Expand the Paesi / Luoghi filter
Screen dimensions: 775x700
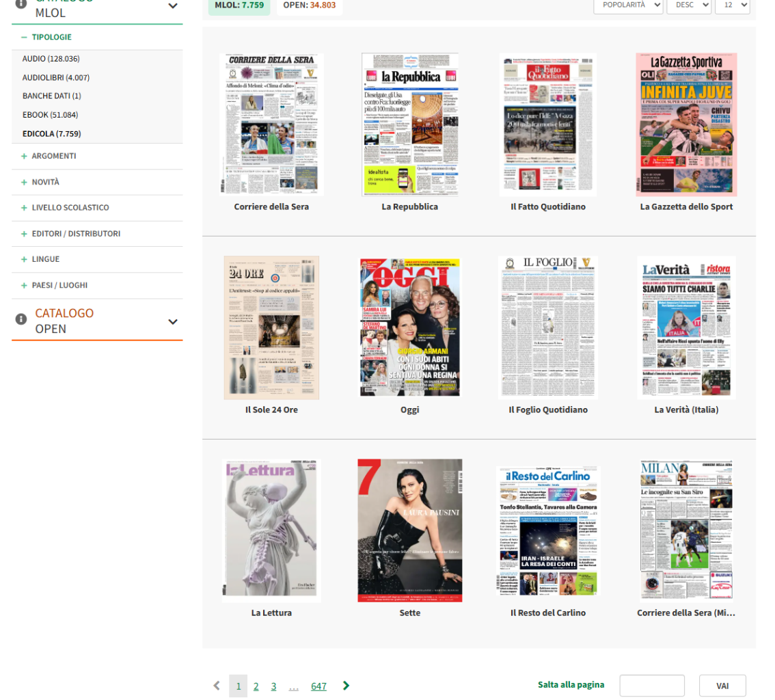click(55, 285)
